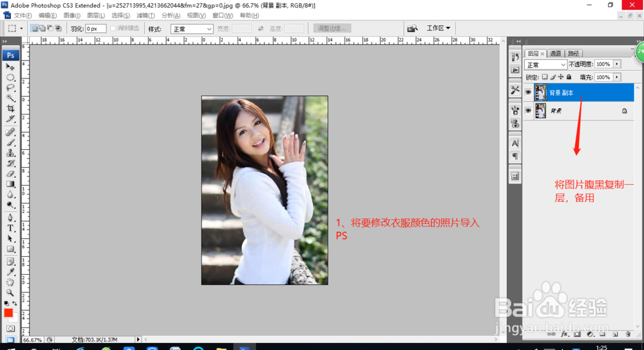Screen dimensions: 644x350
Task: Reset default foreground and background colors
Action: [x=6, y=303]
